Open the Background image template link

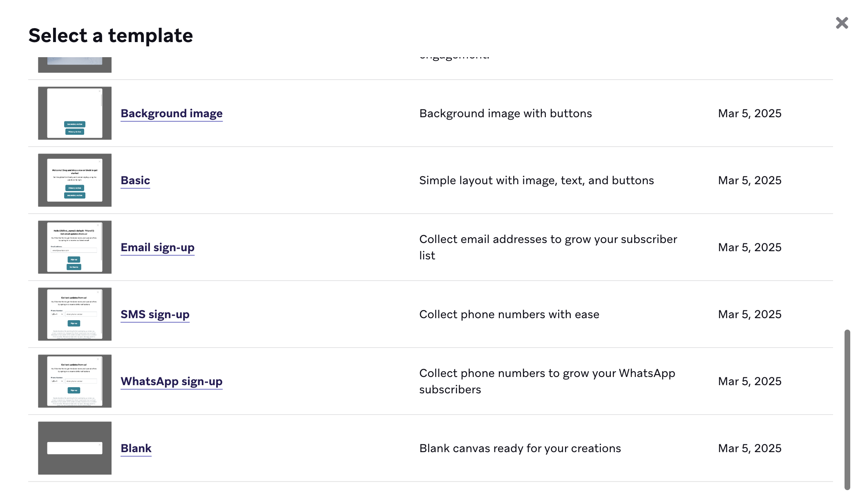(x=172, y=114)
